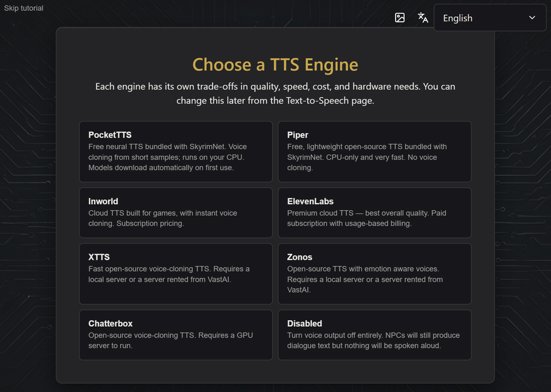Screen dimensions: 551x392
Task: Select Disabled to turn voice off
Action: pos(375,335)
